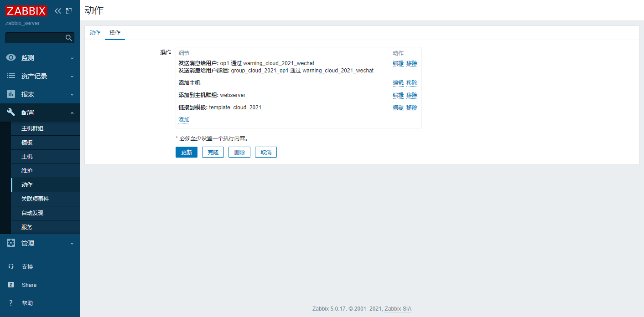Expand the 监测 section chevron
Viewport: 644px width, 317px height.
tap(72, 58)
